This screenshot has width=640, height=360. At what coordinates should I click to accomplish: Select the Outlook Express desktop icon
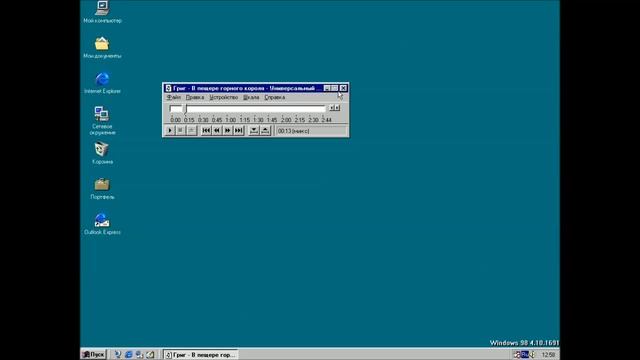click(102, 224)
